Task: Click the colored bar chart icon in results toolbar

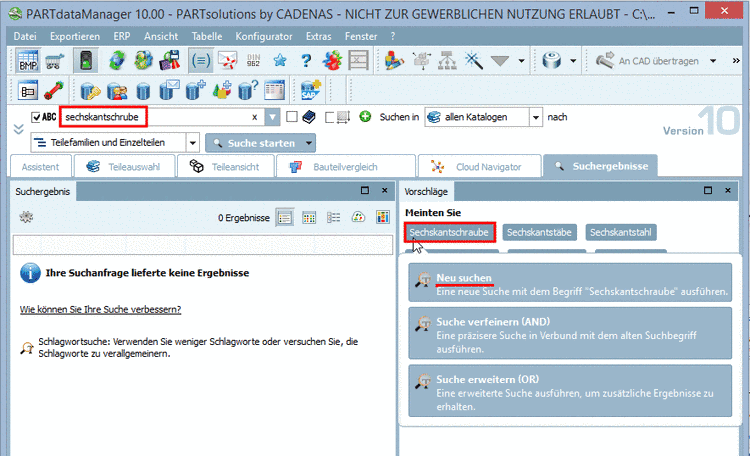Action: [383, 217]
